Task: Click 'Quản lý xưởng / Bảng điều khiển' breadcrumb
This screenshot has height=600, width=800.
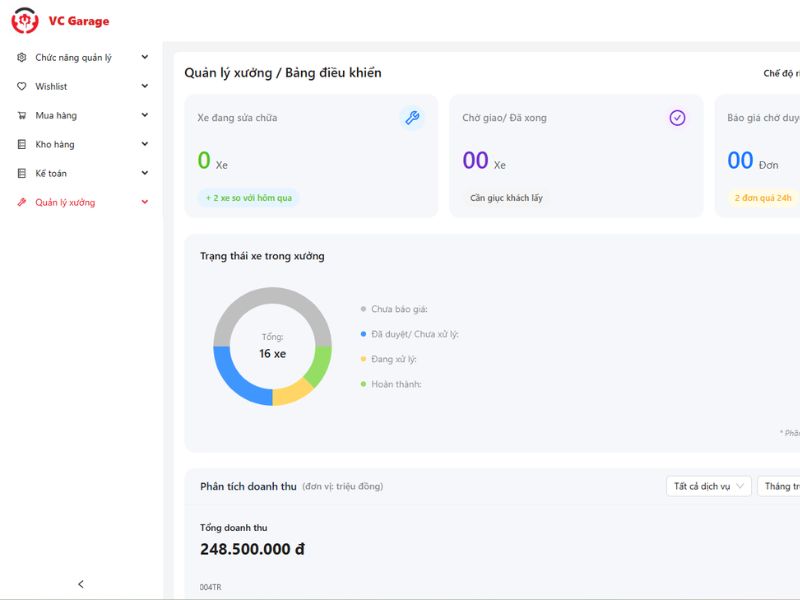Action: tap(283, 73)
